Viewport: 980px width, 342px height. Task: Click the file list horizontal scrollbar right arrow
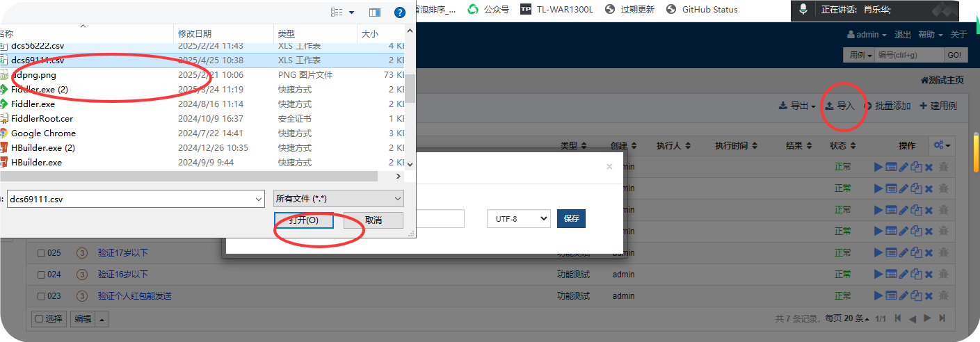tap(399, 177)
